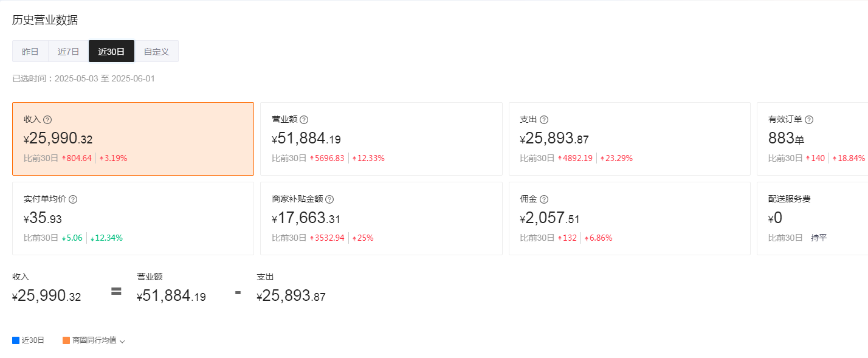The image size is (868, 358).
Task: Toggle the orange 商圈同行均值 legend swatch
Action: click(66, 340)
